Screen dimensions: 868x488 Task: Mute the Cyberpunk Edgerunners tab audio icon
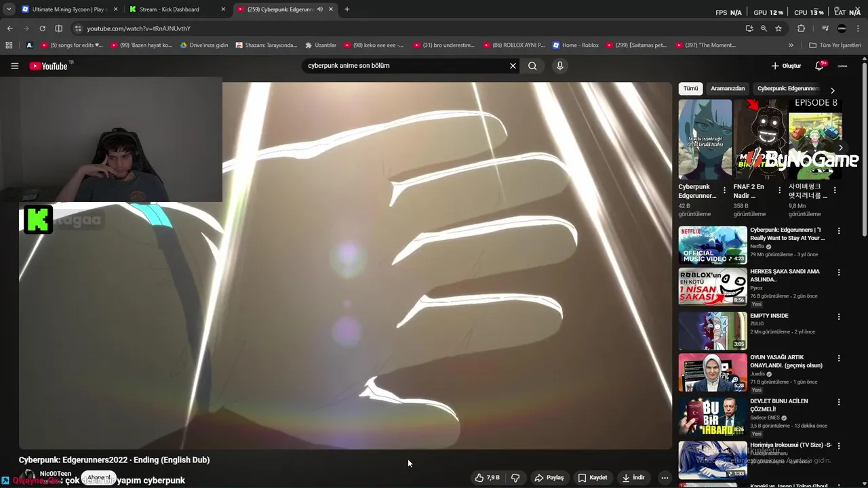[x=320, y=9]
